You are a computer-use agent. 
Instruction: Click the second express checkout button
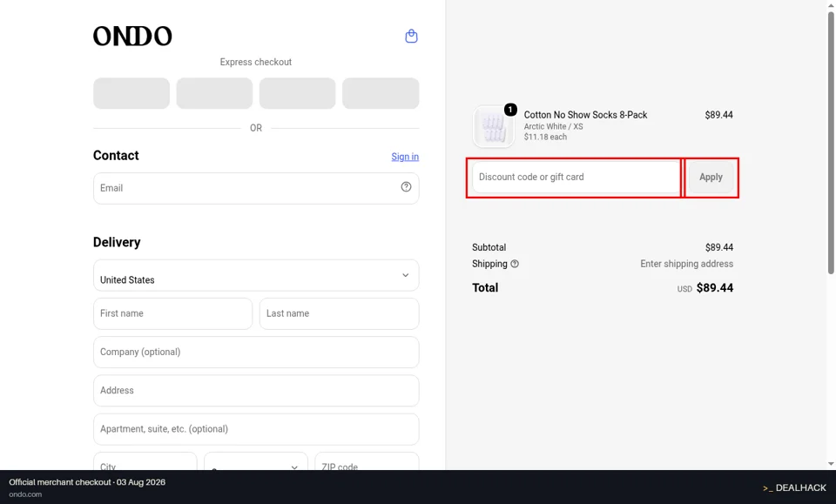click(214, 93)
